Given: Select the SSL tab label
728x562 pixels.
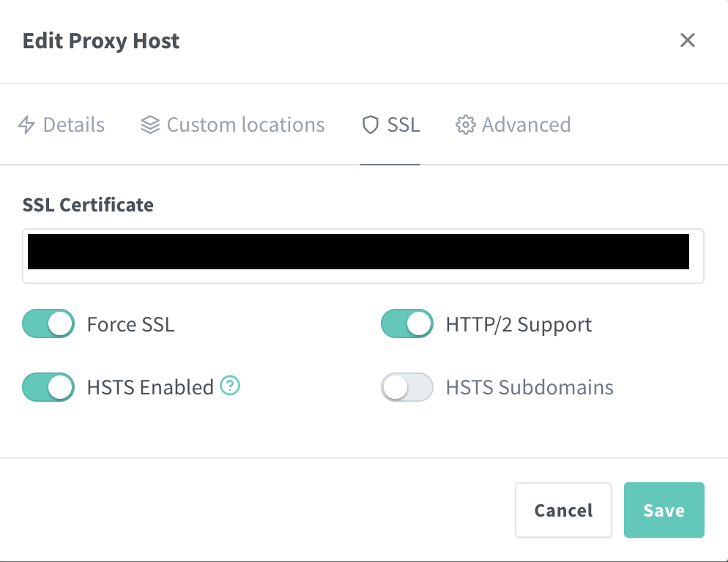Looking at the screenshot, I should tap(404, 125).
